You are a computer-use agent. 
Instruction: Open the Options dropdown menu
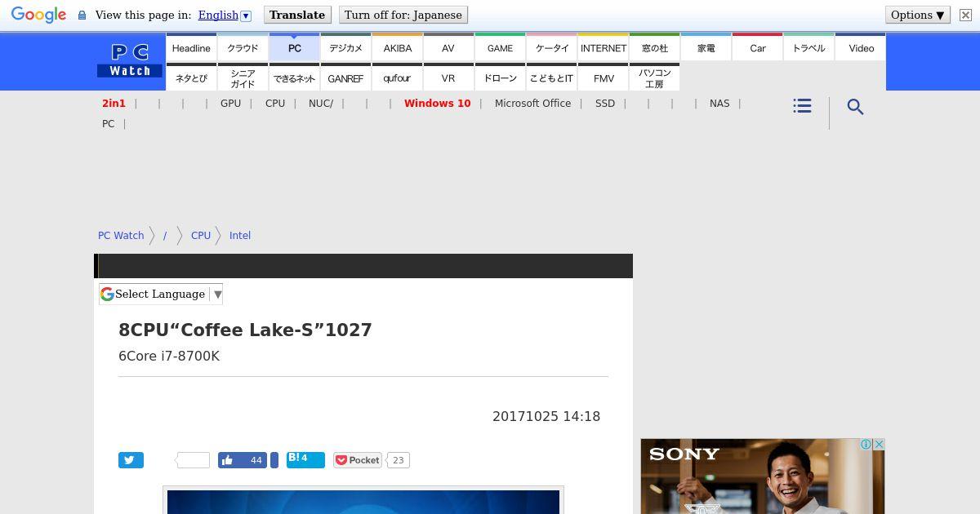click(x=918, y=16)
